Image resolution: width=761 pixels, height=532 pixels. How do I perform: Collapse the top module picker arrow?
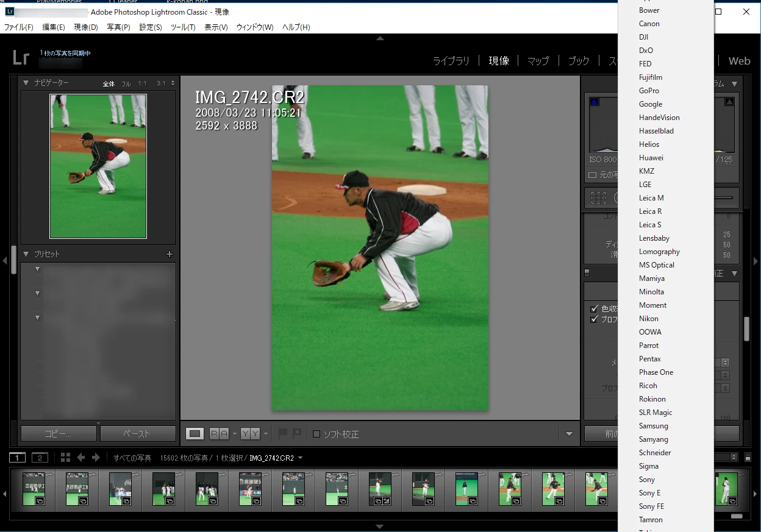tap(380, 38)
